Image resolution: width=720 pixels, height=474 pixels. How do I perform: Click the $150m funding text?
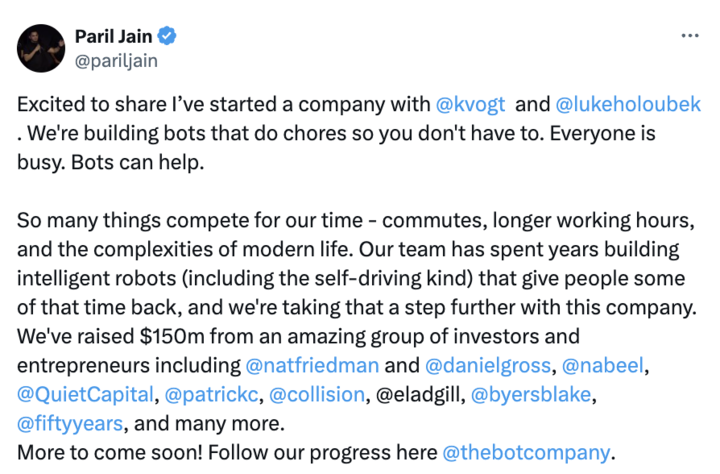click(x=172, y=337)
